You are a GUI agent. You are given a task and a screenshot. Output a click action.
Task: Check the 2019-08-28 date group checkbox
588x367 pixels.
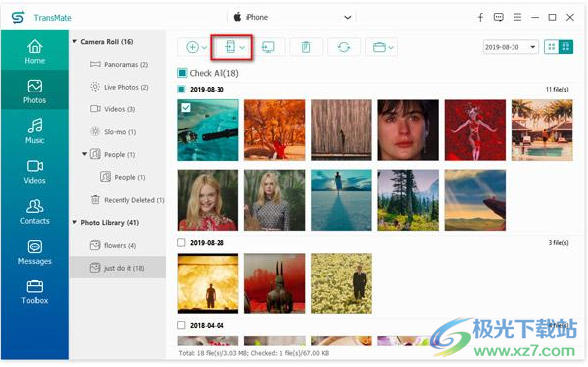(x=181, y=243)
